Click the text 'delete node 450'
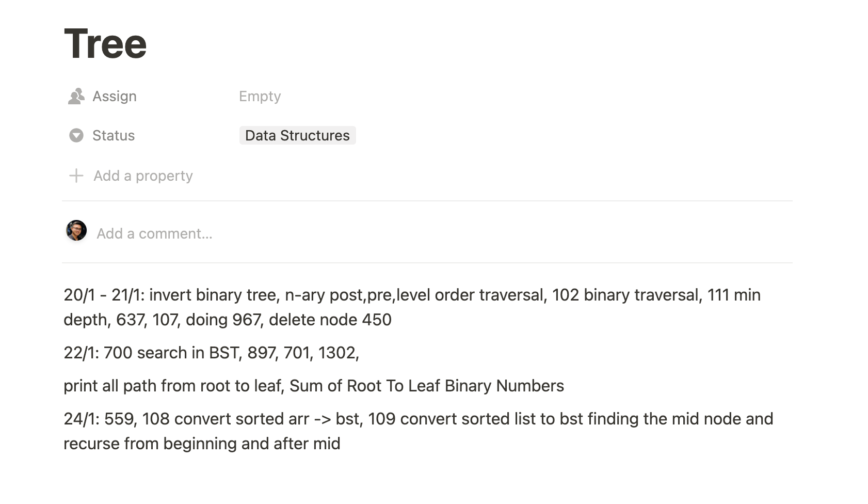 [x=330, y=320]
